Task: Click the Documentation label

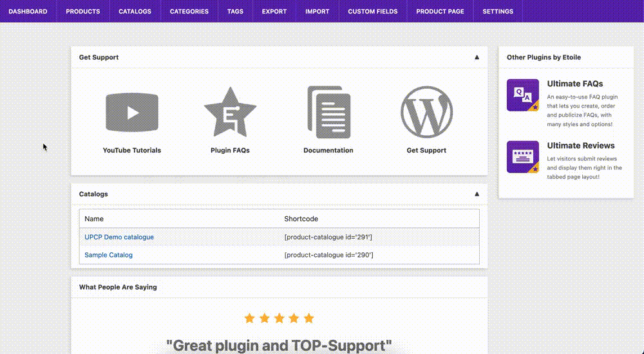Action: click(x=328, y=151)
